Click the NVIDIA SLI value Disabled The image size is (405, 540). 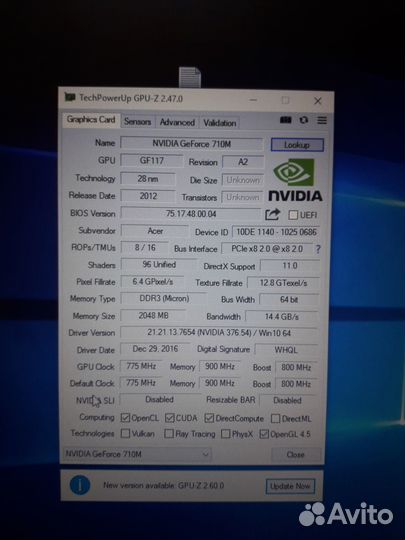159,399
